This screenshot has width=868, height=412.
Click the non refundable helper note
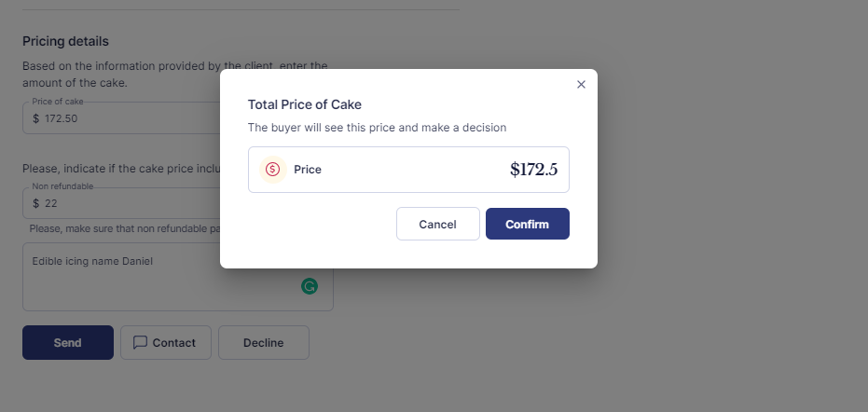125,228
